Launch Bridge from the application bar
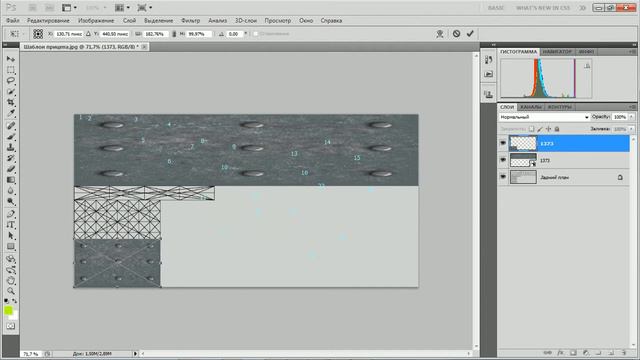640x360 pixels. pyautogui.click(x=33, y=8)
